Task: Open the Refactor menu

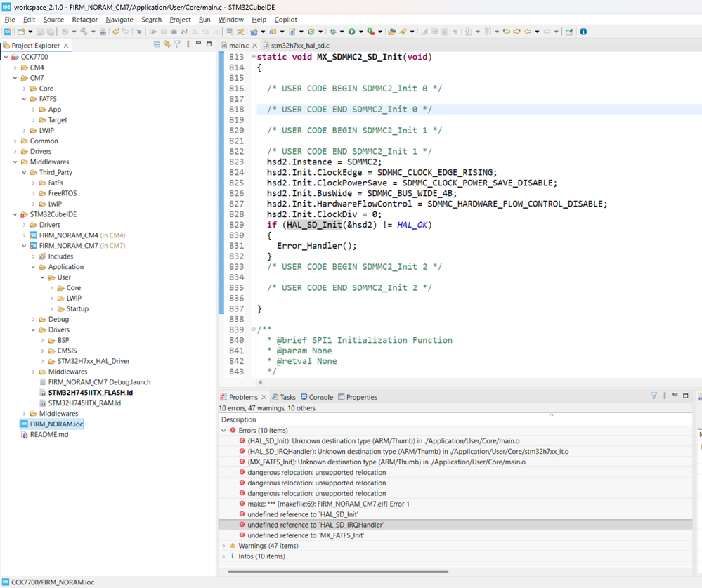Action: [84, 20]
